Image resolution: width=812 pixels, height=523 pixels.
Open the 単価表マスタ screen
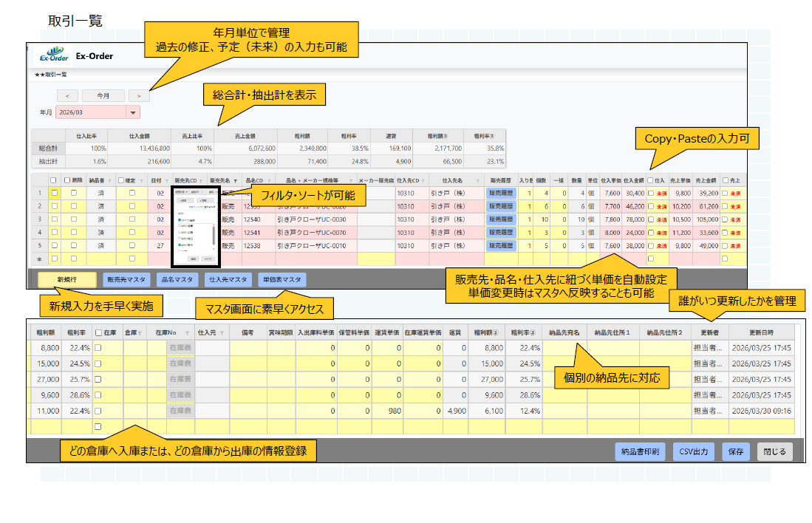[281, 280]
